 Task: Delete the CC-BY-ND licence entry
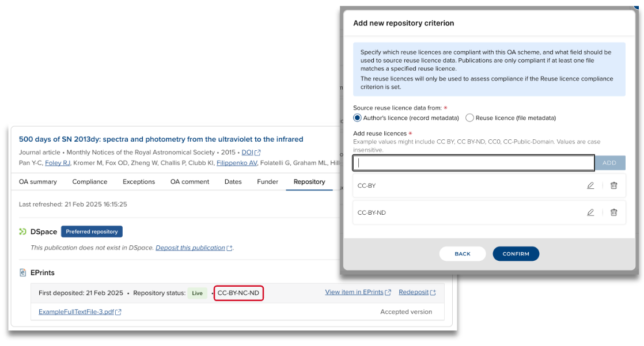point(614,212)
